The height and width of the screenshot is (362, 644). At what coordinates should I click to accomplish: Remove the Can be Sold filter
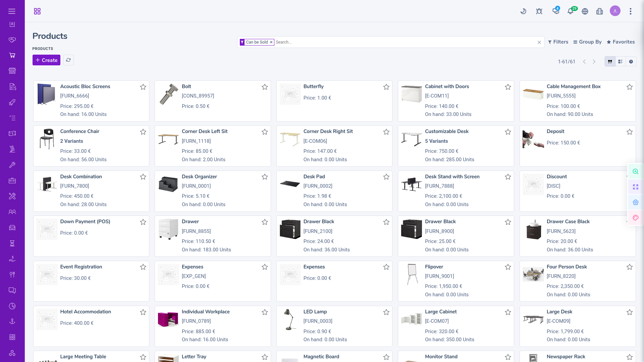(x=271, y=42)
